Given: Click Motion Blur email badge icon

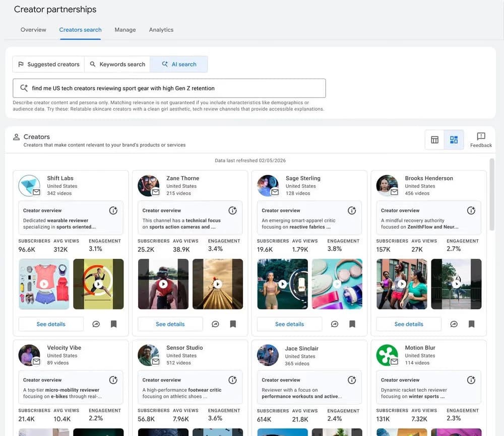Looking at the screenshot, I should pos(394,361).
